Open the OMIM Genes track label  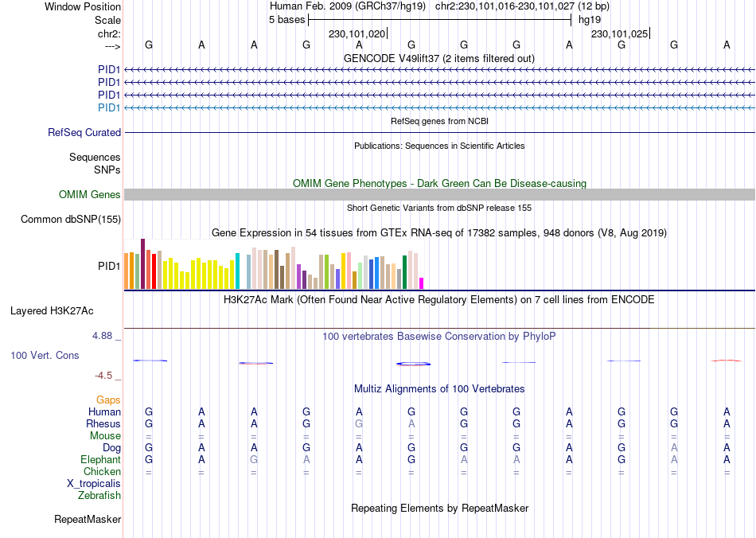point(90,194)
